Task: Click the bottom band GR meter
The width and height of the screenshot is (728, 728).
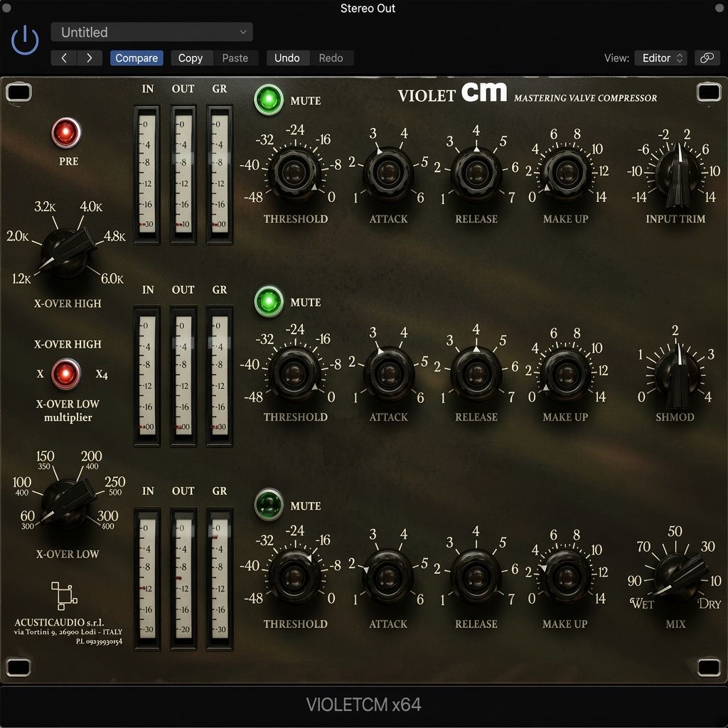Action: click(x=219, y=579)
